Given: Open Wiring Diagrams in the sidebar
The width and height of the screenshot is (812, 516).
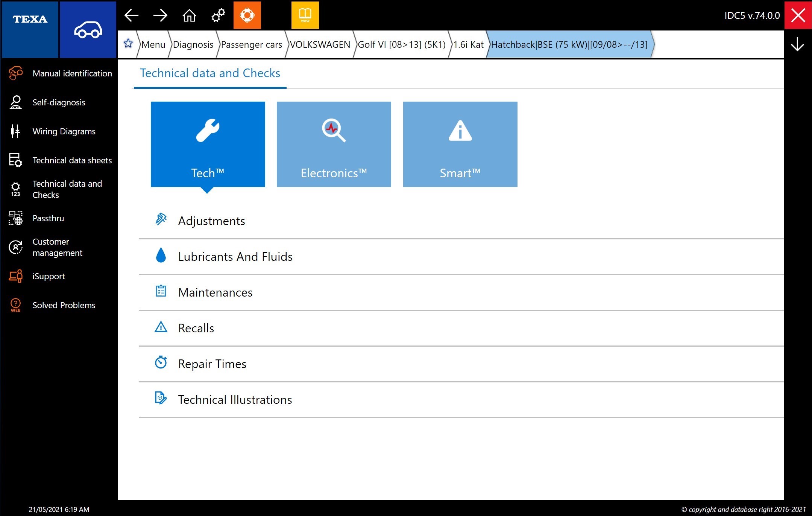Looking at the screenshot, I should [60, 131].
